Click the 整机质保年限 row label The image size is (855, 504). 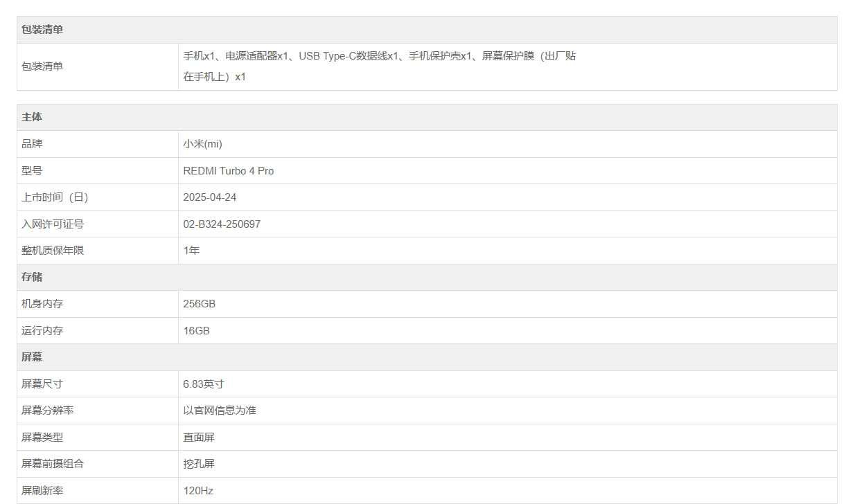tap(53, 251)
